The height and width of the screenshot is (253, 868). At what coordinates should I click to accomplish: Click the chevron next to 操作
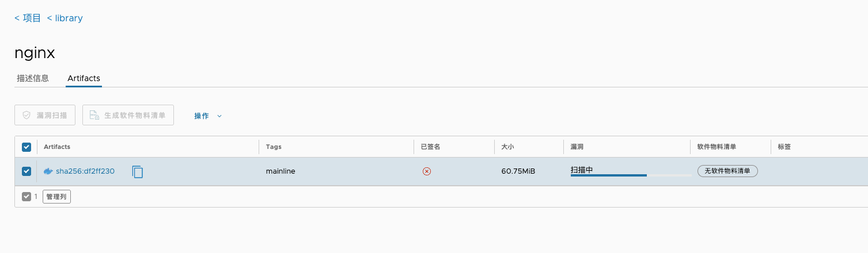(219, 116)
